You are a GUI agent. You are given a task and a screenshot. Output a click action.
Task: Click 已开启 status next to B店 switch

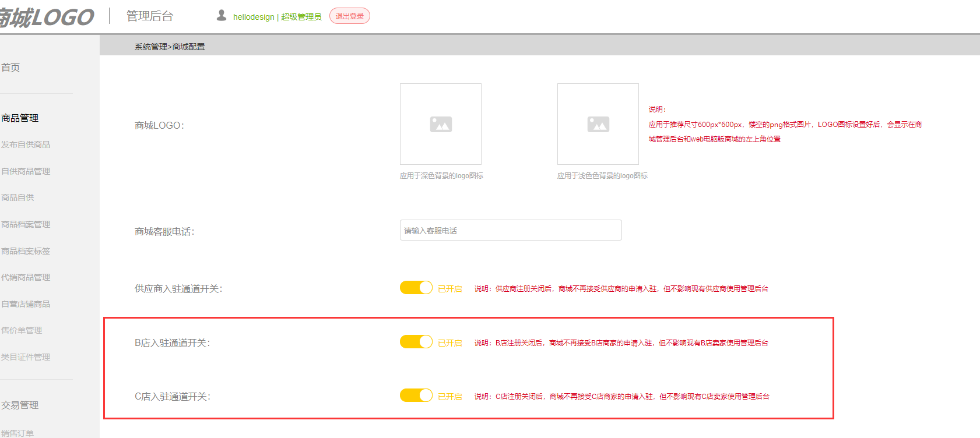pos(450,343)
